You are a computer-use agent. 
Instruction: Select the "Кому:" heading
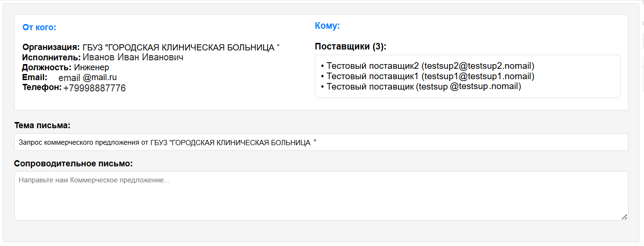(327, 26)
